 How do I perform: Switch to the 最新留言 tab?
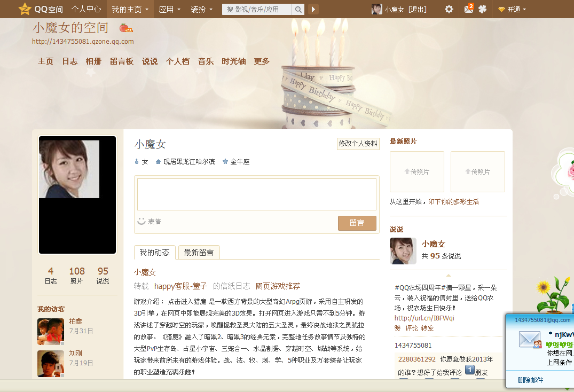200,252
